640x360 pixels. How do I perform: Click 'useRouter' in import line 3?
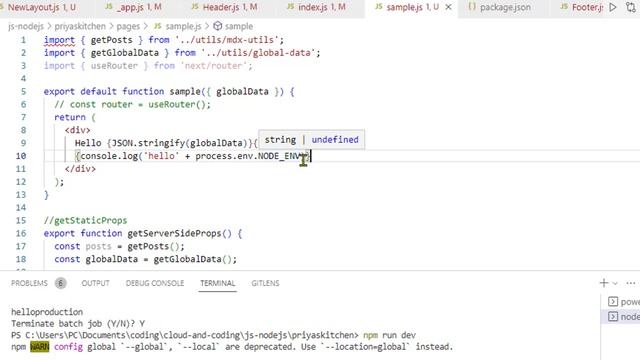[x=114, y=66]
